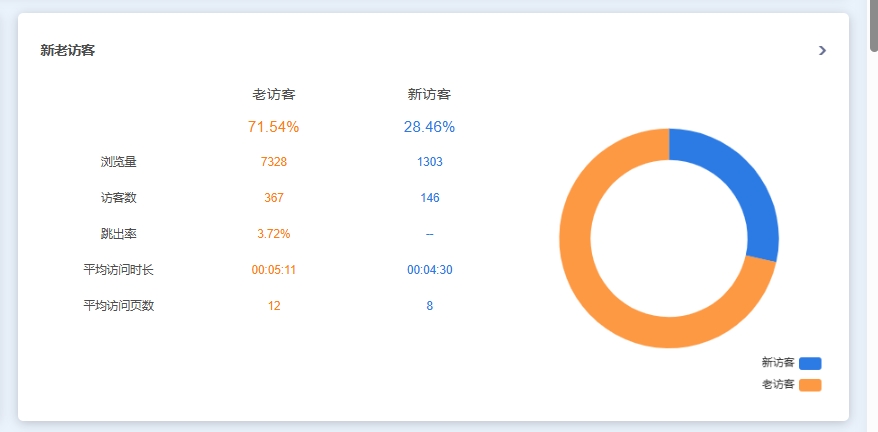The image size is (878, 432).
Task: Select the 浏览量 row label
Action: (118, 162)
